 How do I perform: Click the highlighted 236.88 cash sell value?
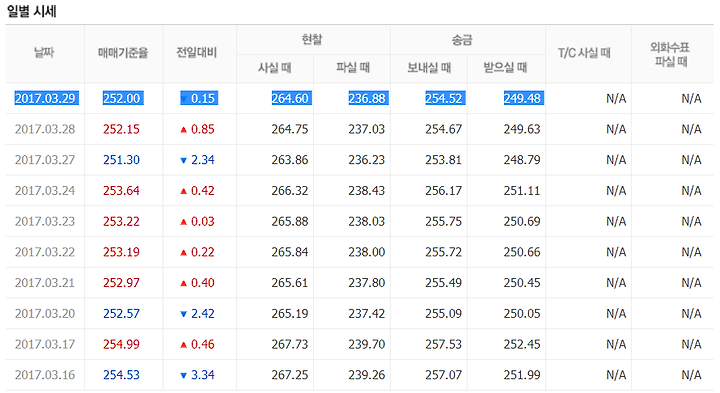[367, 98]
